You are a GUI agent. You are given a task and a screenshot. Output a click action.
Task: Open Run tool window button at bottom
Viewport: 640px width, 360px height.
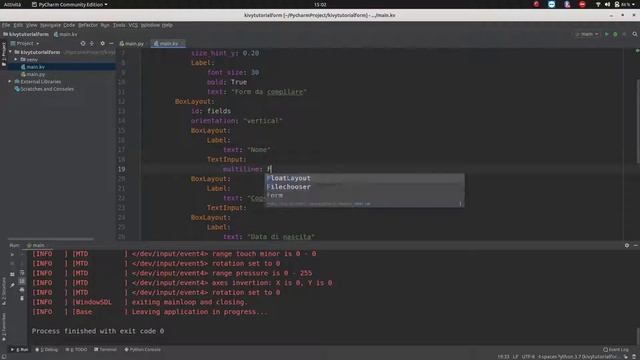pyautogui.click(x=20, y=350)
